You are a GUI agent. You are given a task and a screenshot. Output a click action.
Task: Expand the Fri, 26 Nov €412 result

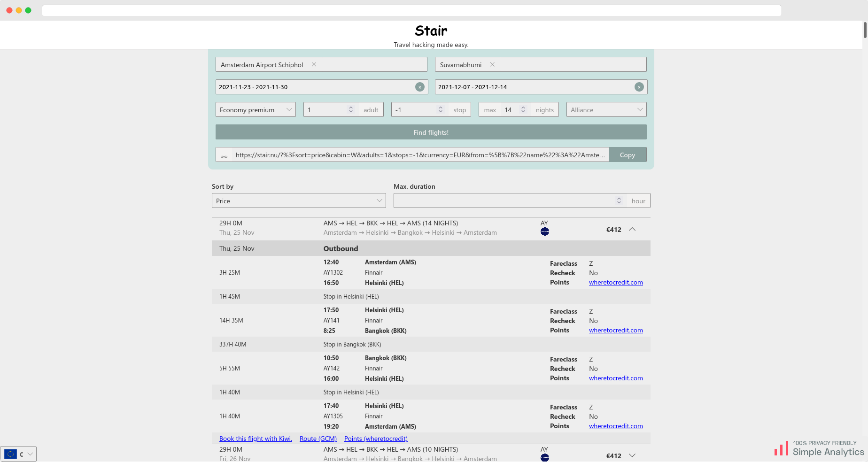pyautogui.click(x=632, y=455)
